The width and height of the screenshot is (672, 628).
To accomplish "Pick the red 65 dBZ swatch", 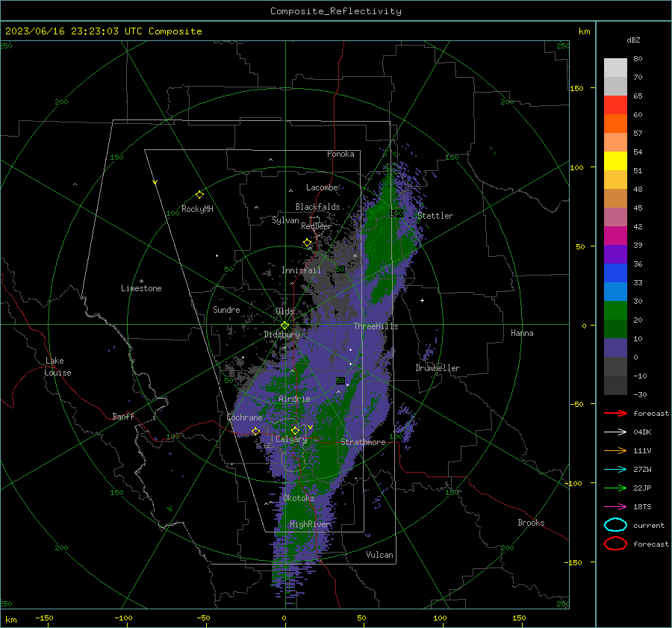I will coord(615,105).
